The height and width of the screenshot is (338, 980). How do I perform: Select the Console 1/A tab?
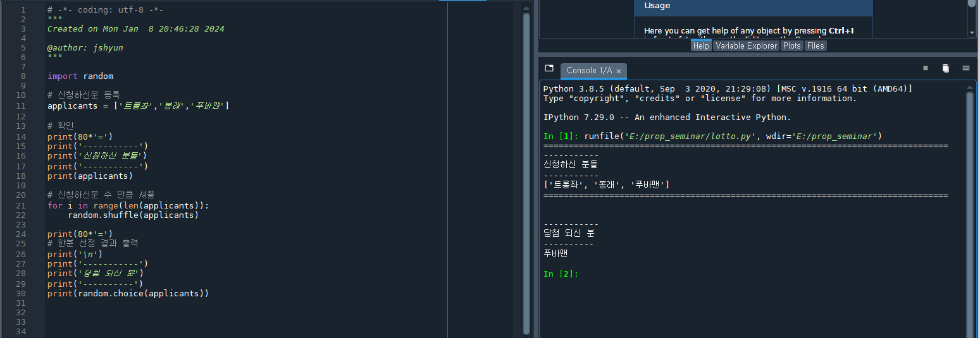coord(591,70)
